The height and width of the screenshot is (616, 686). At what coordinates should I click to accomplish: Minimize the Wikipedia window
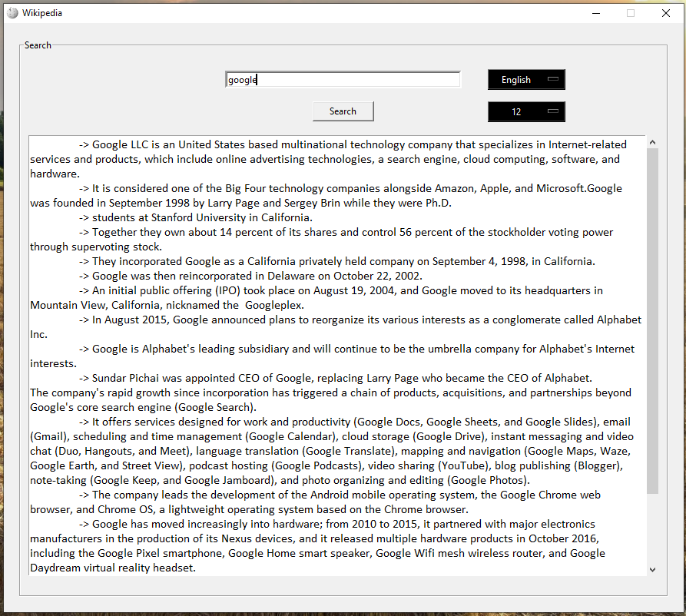(596, 13)
